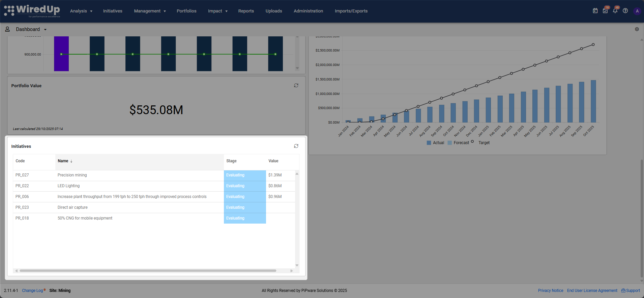This screenshot has width=644, height=298.
Task: Click the Evaluating stage for PR_018
Action: [x=245, y=218]
